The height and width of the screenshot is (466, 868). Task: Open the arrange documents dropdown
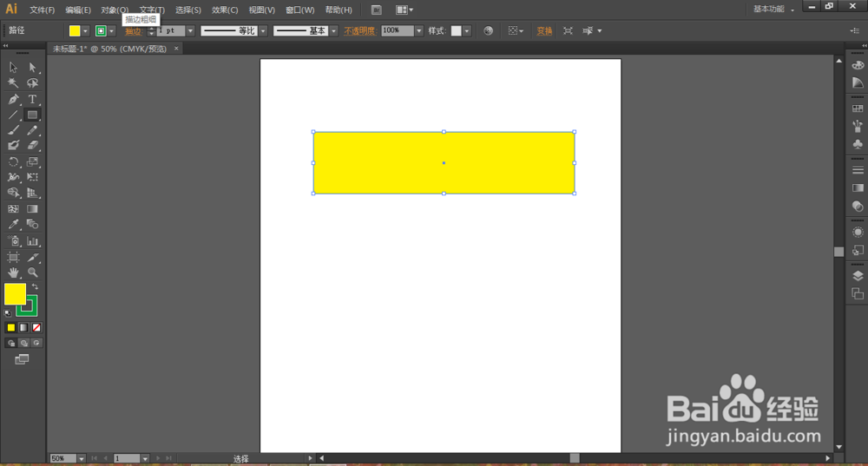click(x=404, y=10)
